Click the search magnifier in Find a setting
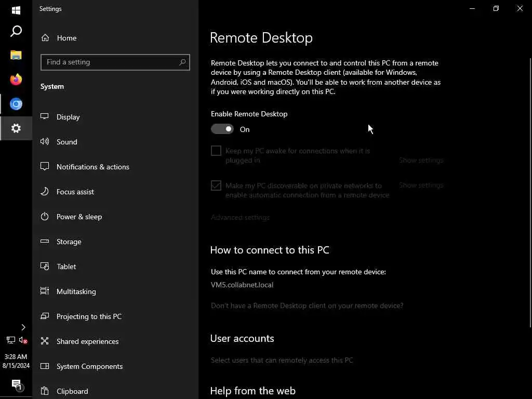The width and height of the screenshot is (532, 399). (x=182, y=62)
